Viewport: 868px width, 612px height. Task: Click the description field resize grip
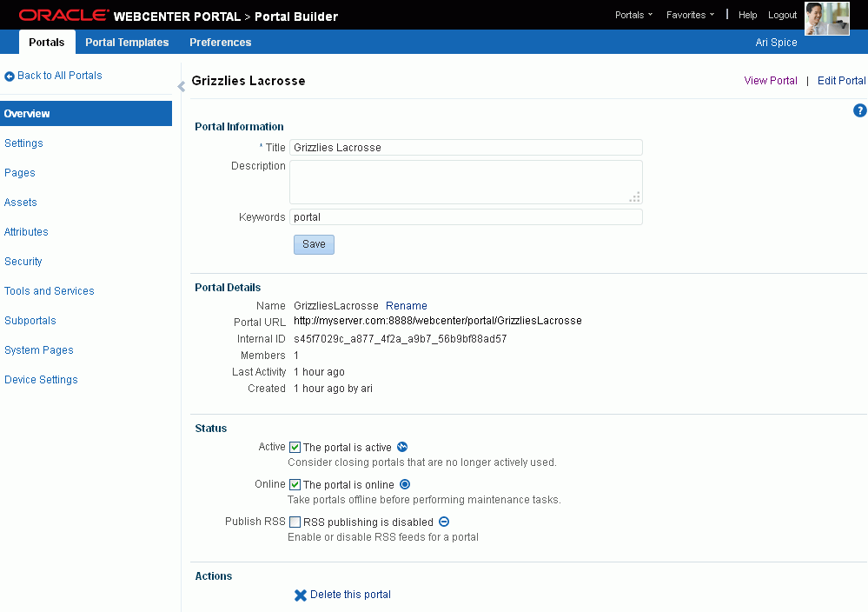pyautogui.click(x=634, y=197)
